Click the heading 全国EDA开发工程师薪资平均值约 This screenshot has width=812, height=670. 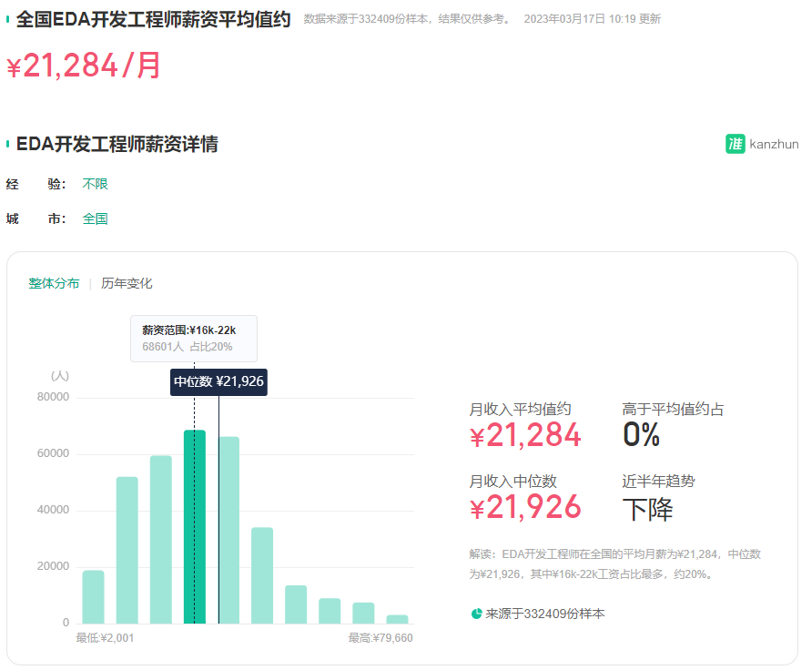tap(153, 20)
